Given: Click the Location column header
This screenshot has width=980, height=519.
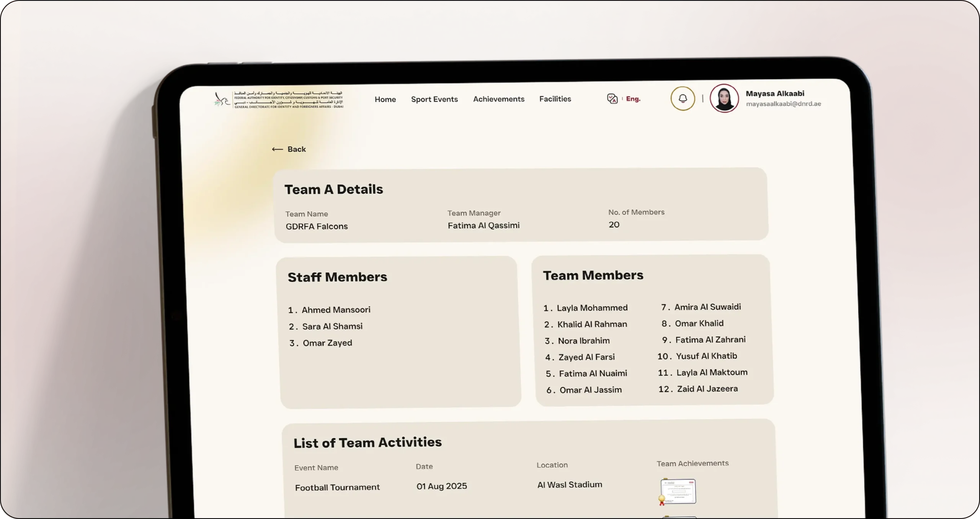Looking at the screenshot, I should pos(552,465).
